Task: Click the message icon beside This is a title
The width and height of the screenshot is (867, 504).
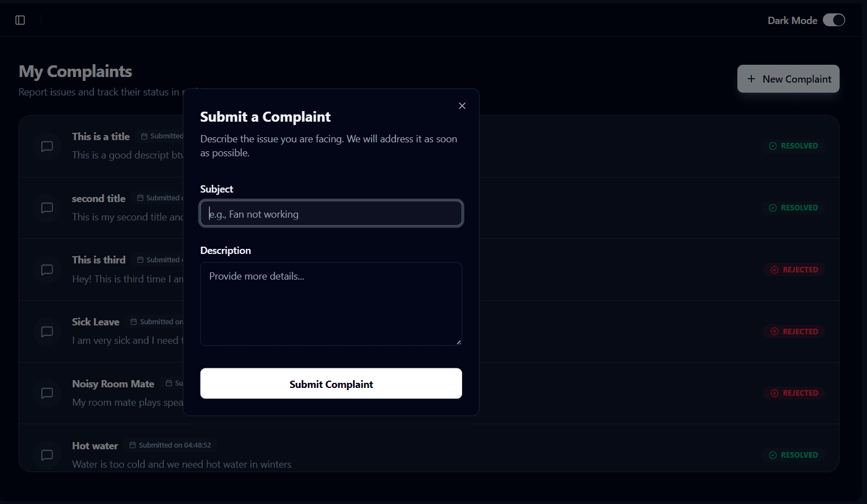Action: pyautogui.click(x=47, y=146)
